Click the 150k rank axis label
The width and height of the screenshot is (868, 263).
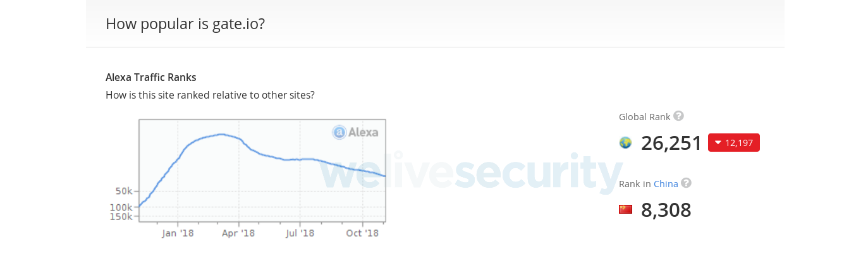pos(121,216)
